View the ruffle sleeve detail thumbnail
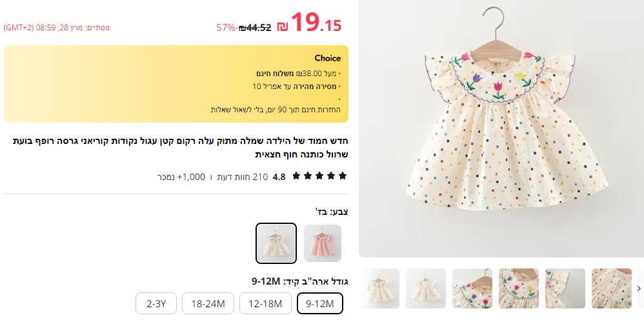Screen dimensions: 644x333 565,288
